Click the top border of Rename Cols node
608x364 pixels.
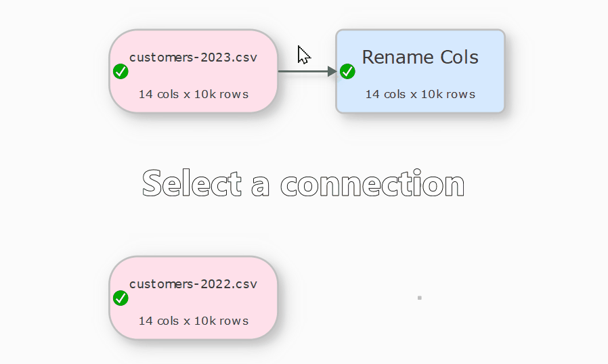420,30
